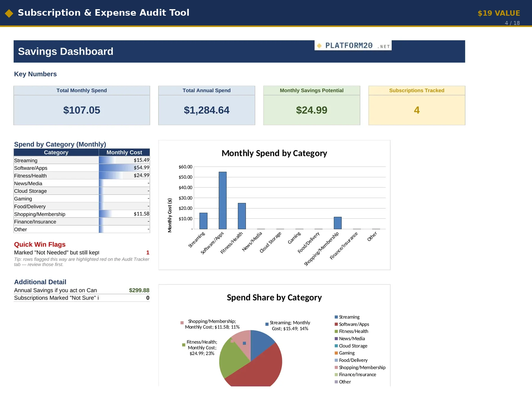
Task: Click the Food/Delivery legend swatch
Action: [x=336, y=360]
